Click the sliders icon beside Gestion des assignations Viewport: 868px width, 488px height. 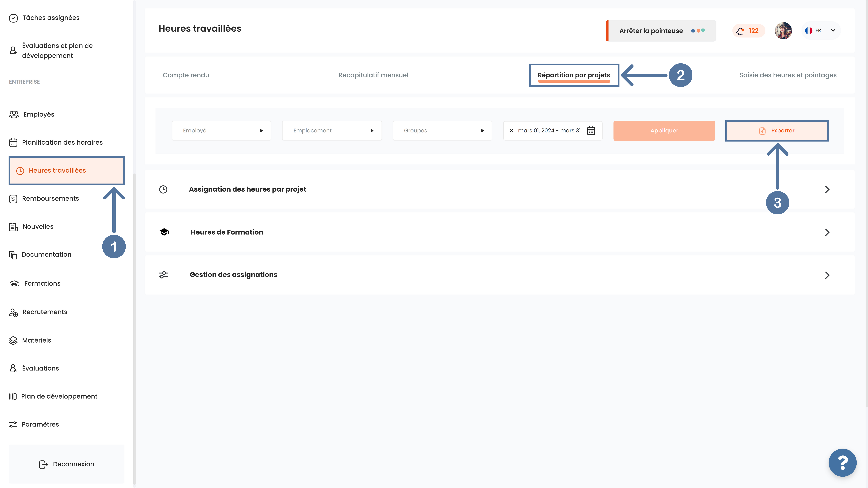point(163,275)
